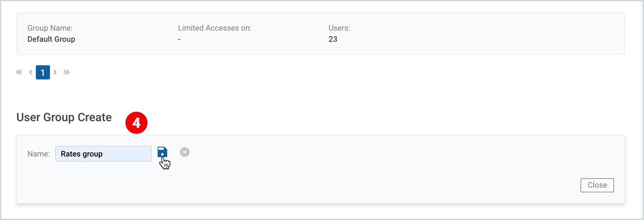Screen dimensions: 644x220
Task: Click the dash under Limited Accesses on
Action: pyautogui.click(x=179, y=39)
